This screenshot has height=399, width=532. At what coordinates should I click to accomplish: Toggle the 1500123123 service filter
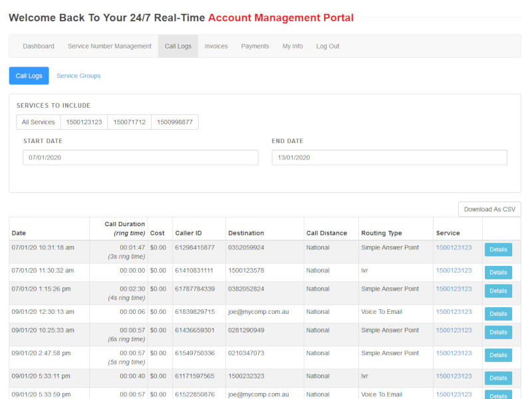tap(84, 122)
